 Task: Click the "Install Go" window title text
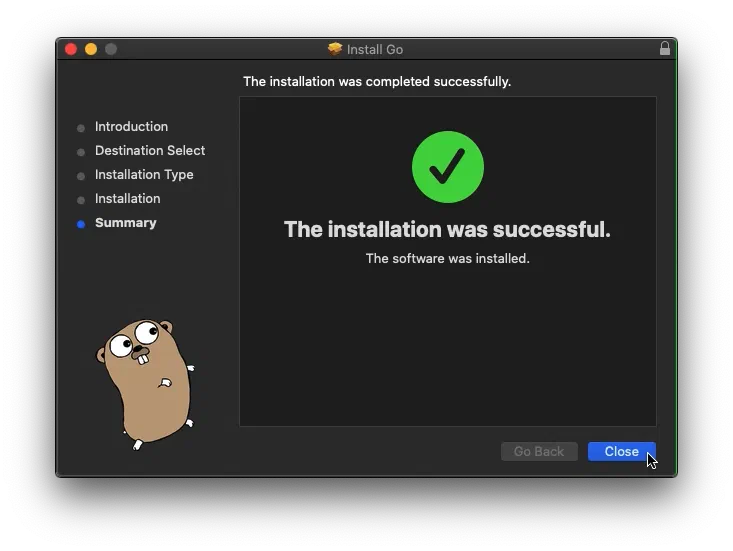click(x=375, y=49)
